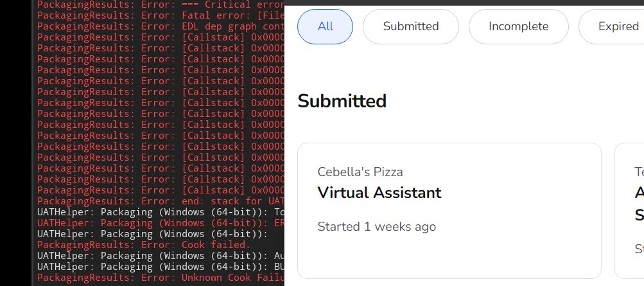Switch to the Submitted filter

click(x=410, y=27)
